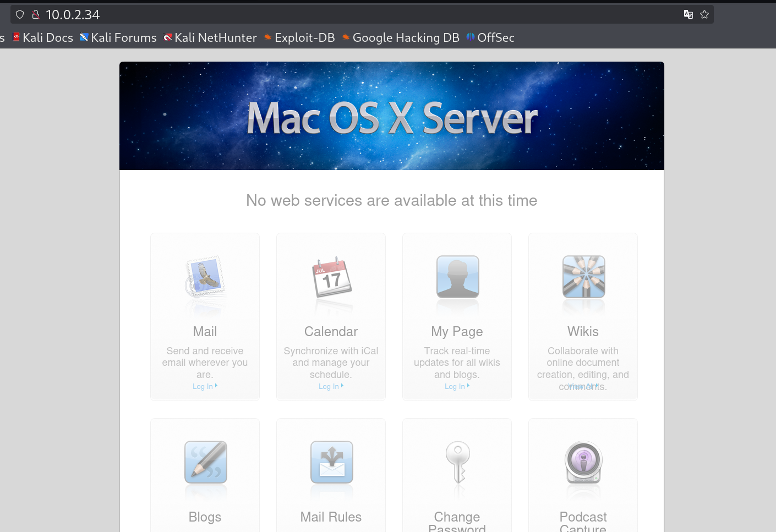Image resolution: width=776 pixels, height=532 pixels.
Task: Click 'Track real-time updates' description text
Action: click(457, 363)
